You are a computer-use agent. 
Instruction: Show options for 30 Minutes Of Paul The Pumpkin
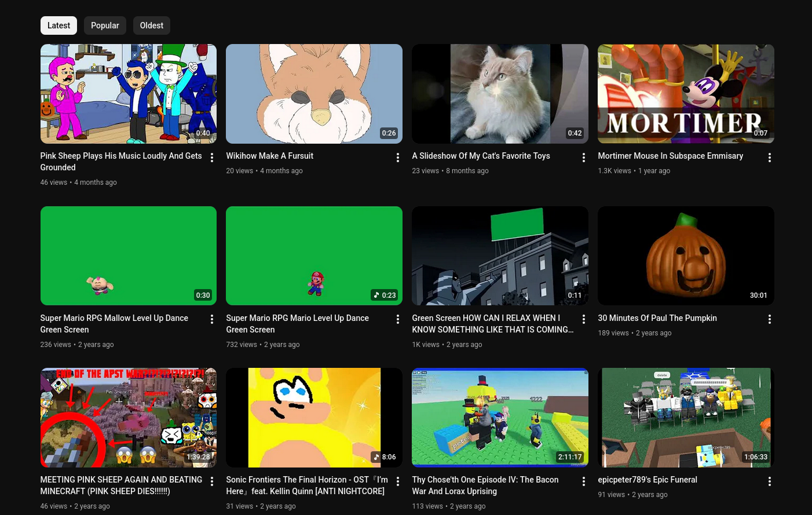[769, 319]
